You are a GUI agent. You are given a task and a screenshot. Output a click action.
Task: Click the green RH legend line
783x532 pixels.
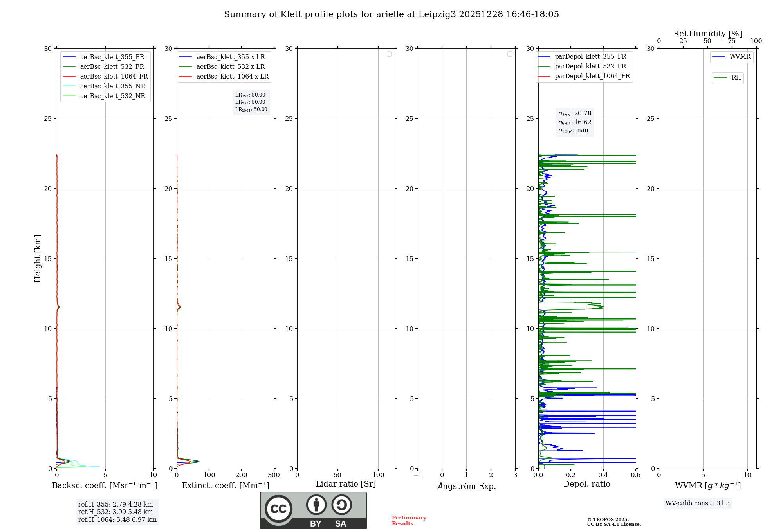[720, 78]
